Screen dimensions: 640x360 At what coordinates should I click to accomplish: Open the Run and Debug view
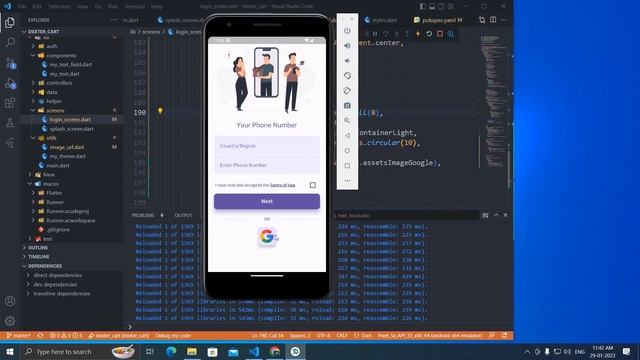10,83
